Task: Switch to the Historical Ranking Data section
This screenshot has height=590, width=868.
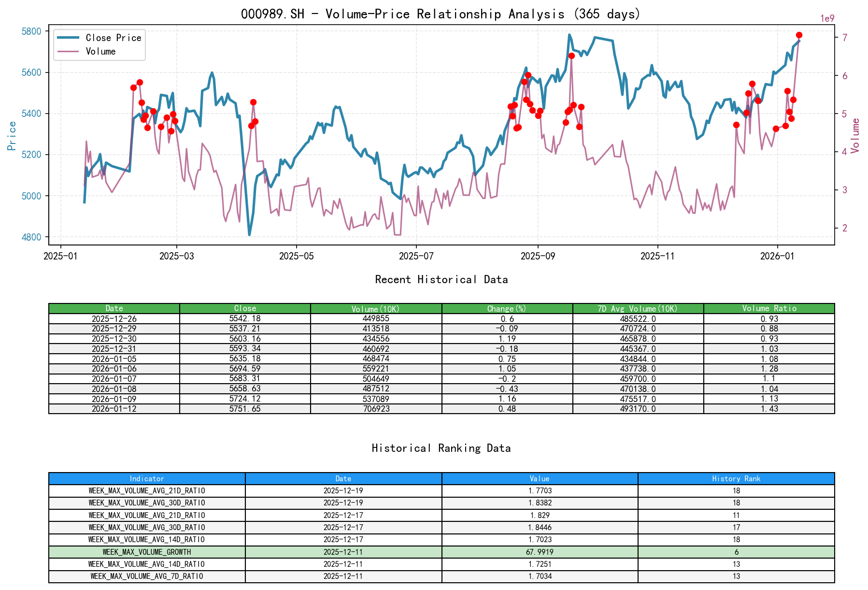Action: (x=441, y=448)
